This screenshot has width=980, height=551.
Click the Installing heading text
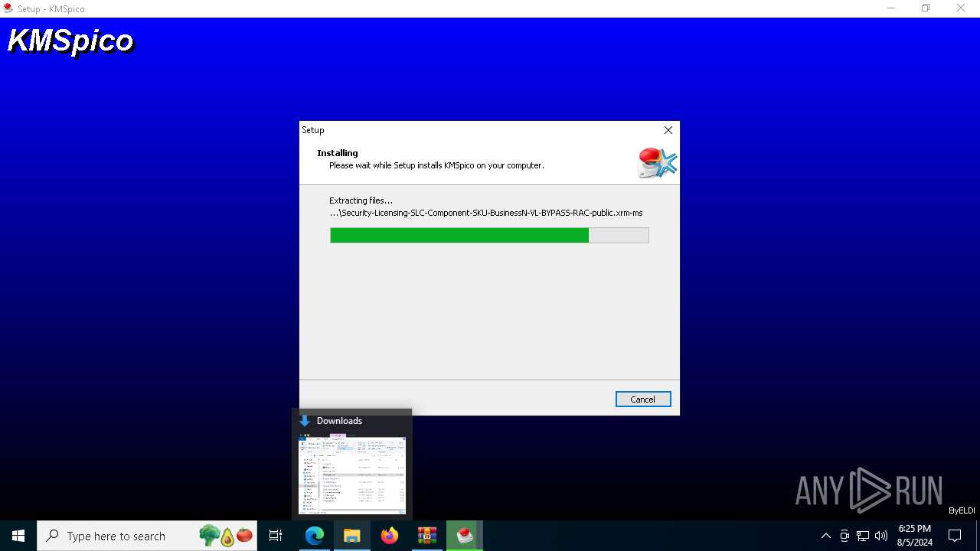(x=338, y=153)
